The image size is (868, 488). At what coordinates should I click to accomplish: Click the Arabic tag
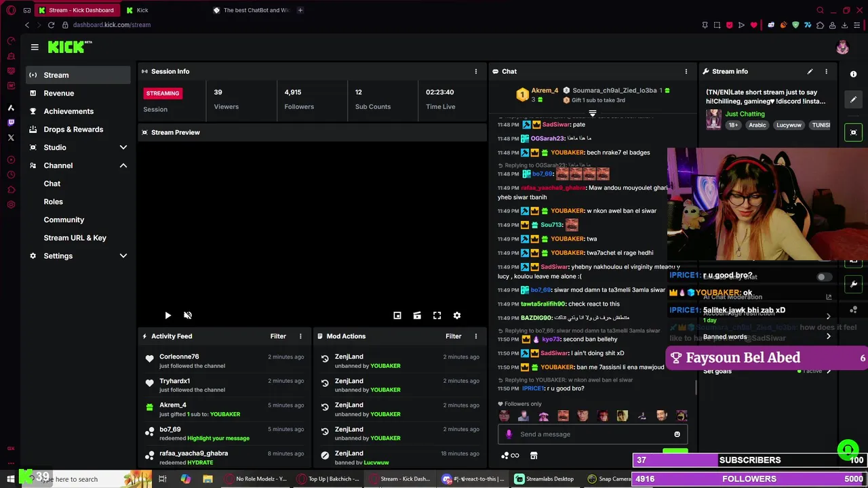[x=757, y=125]
